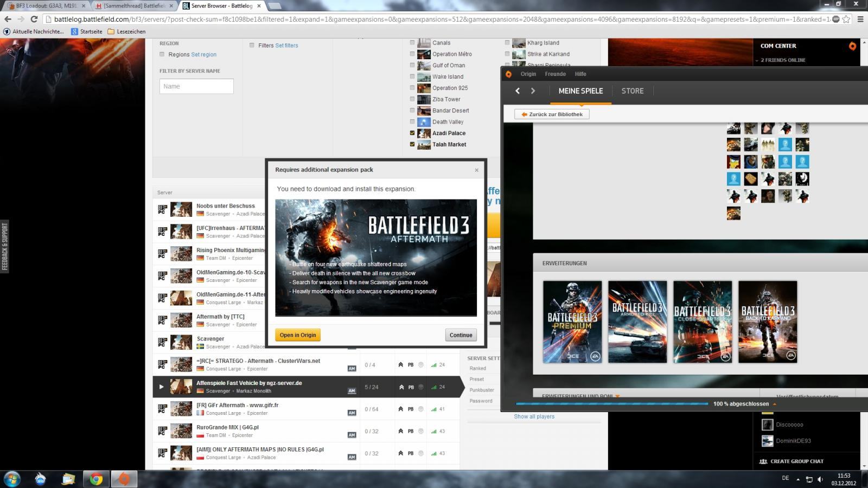Select the "Aftermath by [TTC]" server

(x=220, y=317)
